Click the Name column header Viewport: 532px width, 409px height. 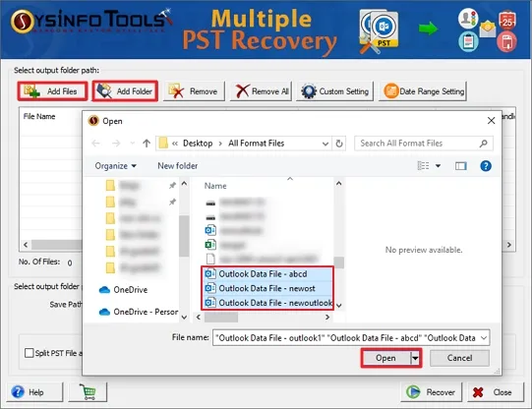pyautogui.click(x=215, y=186)
